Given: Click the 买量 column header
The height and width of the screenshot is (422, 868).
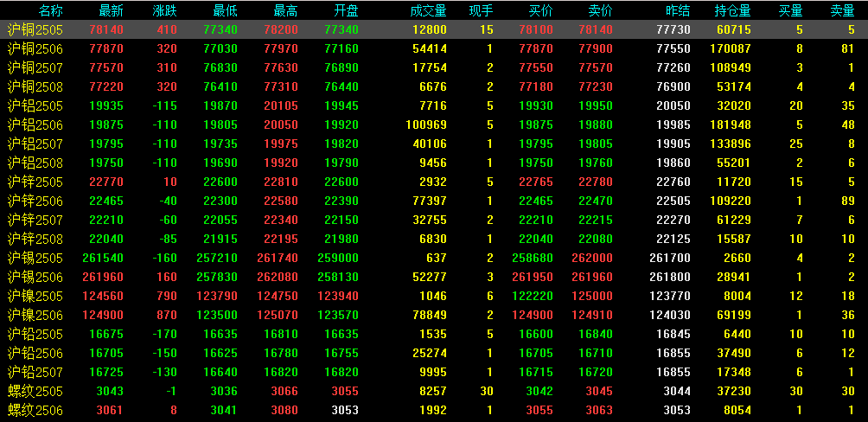Looking at the screenshot, I should [790, 10].
